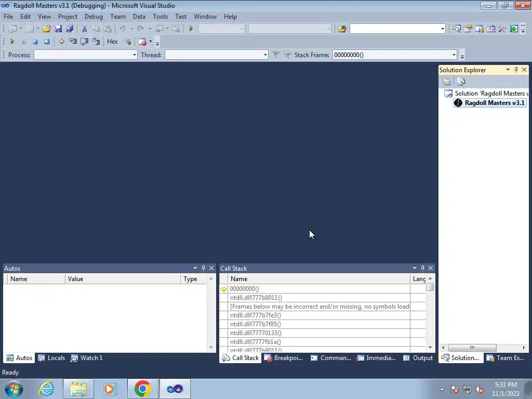
Task: Open Solution Explorer window position menu
Action: 508,70
